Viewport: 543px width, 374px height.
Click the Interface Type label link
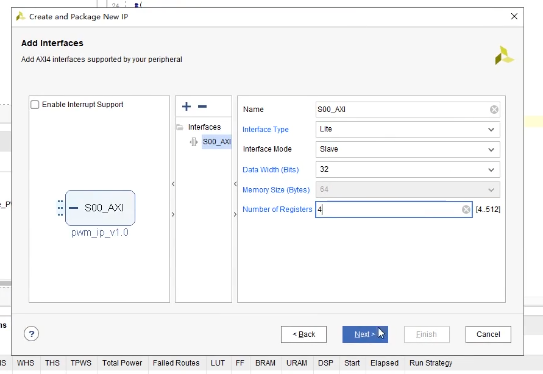[x=265, y=130]
